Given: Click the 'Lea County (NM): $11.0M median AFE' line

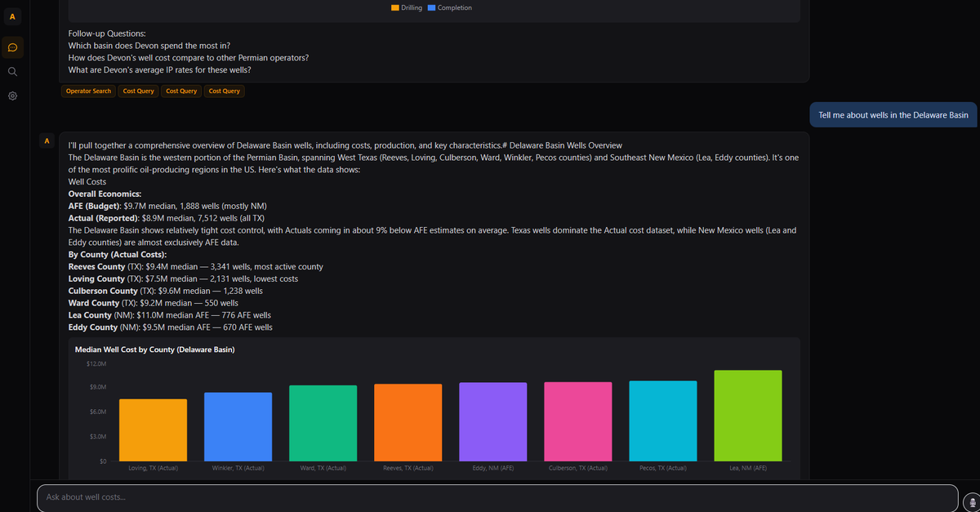Looking at the screenshot, I should [x=170, y=315].
